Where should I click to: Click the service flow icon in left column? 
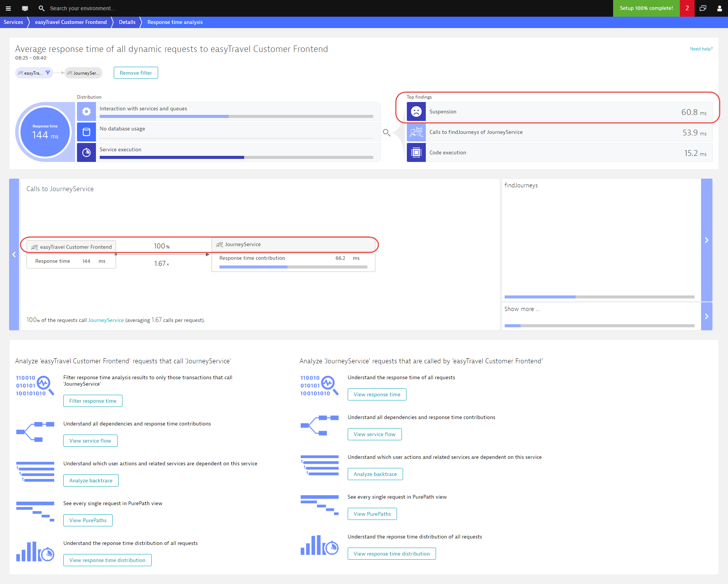35,432
